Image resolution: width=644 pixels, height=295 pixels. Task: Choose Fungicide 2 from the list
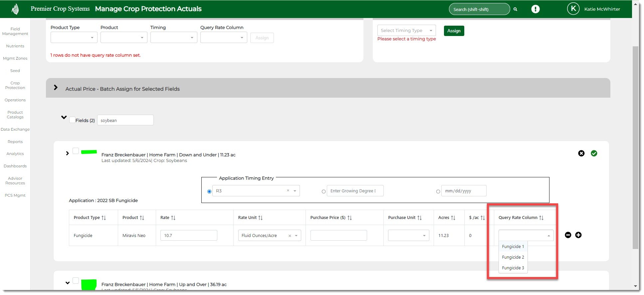pos(513,257)
